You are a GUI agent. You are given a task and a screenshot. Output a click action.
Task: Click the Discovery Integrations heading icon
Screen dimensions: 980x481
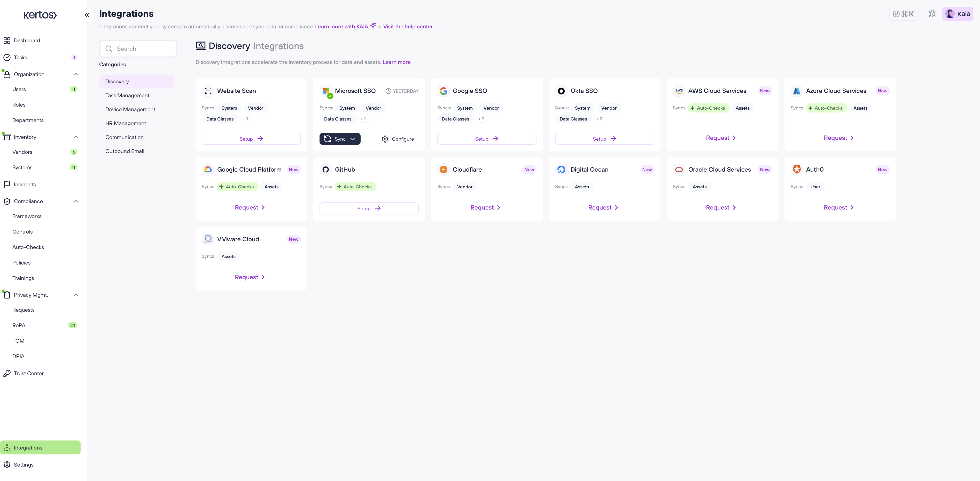(x=200, y=46)
